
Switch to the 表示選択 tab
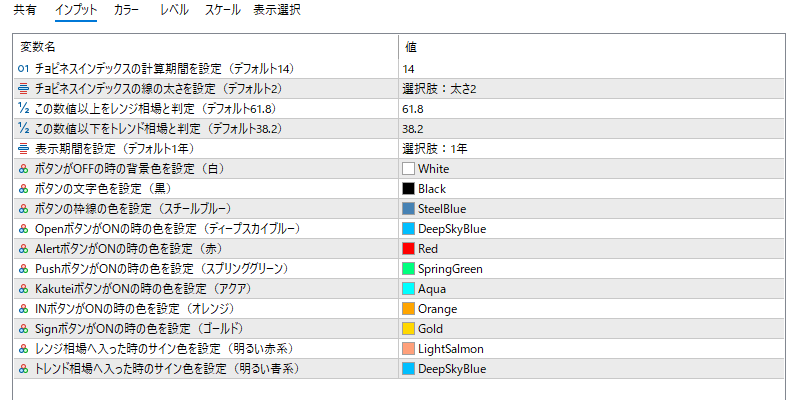coord(277,10)
